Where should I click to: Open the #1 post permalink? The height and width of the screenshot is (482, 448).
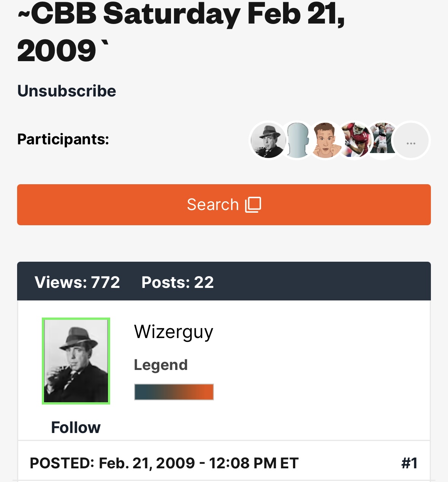409,463
